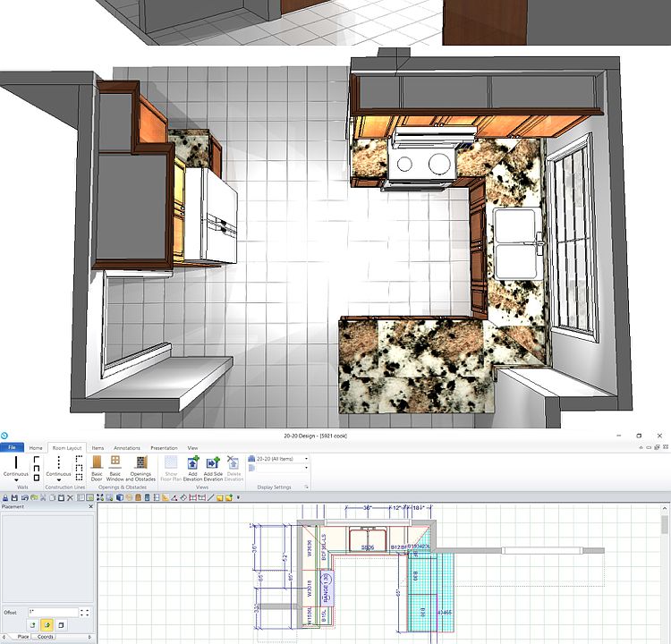The width and height of the screenshot is (671, 644).
Task: Toggle the third placement mode square button
Action: 61,625
